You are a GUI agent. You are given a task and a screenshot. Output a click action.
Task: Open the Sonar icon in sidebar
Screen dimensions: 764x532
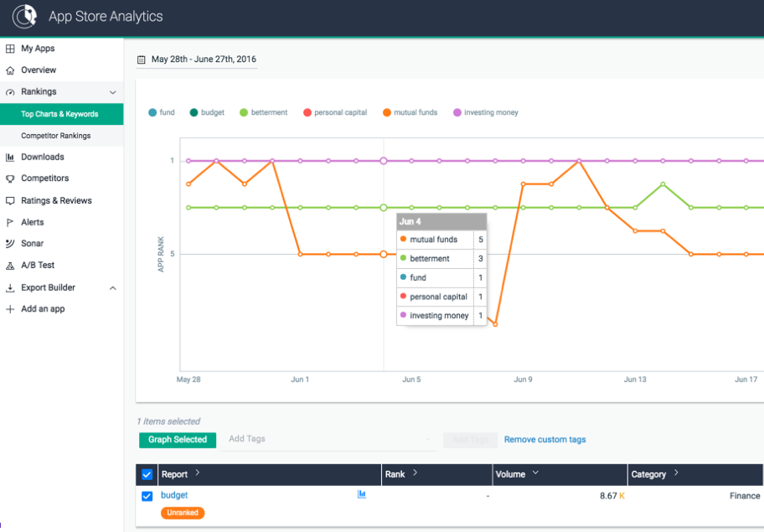click(x=10, y=244)
